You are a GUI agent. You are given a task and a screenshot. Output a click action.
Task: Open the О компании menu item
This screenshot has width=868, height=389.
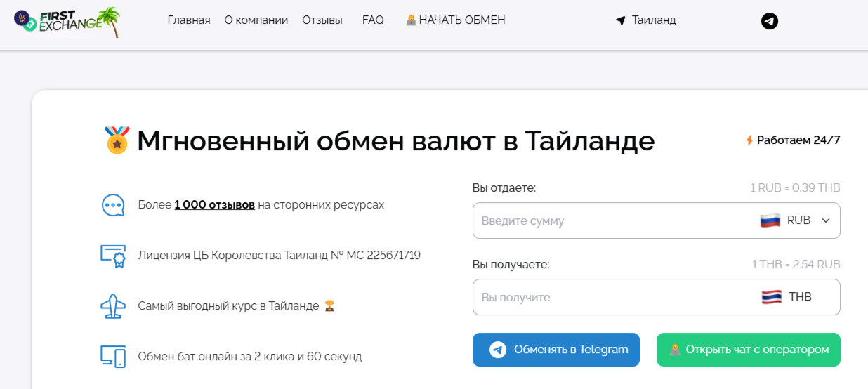[256, 20]
